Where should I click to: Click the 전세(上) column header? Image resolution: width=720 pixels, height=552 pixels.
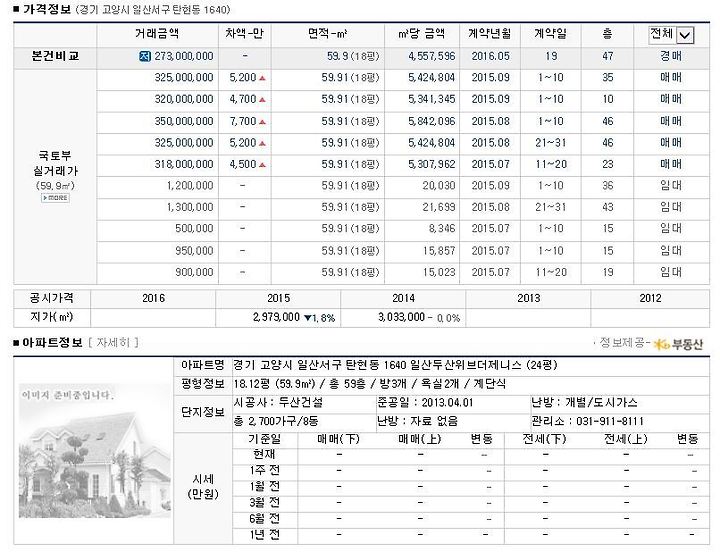(626, 439)
